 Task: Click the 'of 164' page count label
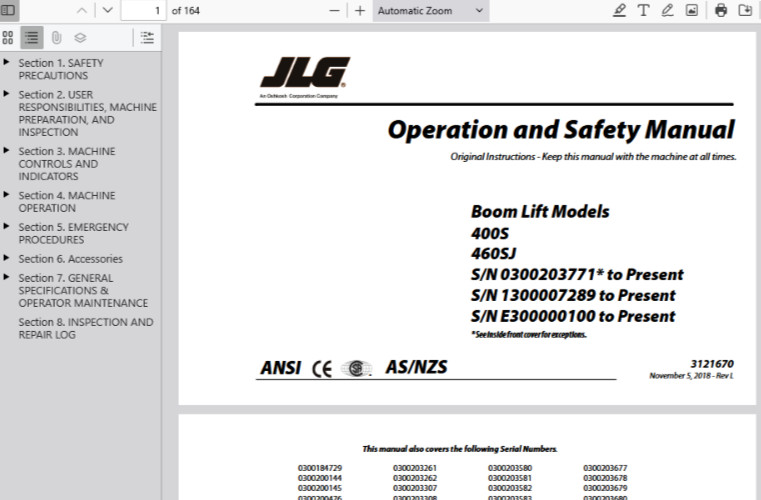pyautogui.click(x=185, y=11)
